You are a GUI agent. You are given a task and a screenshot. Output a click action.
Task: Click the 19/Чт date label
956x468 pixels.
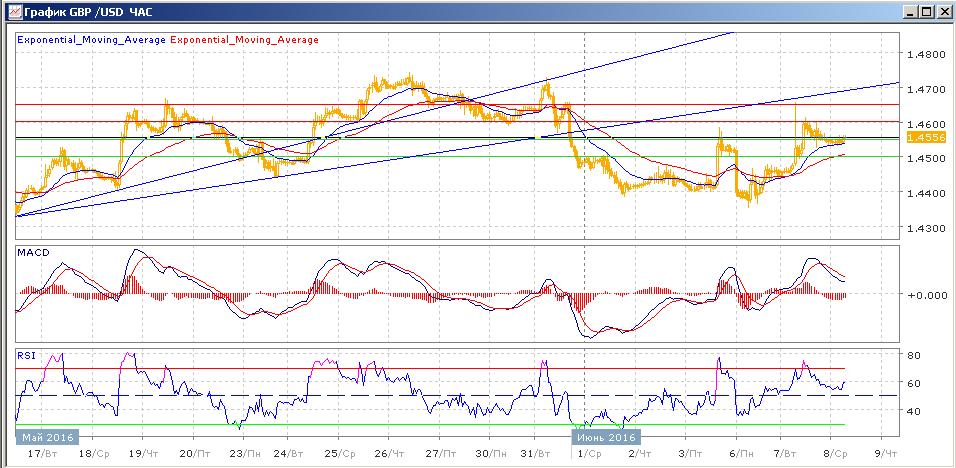(144, 454)
